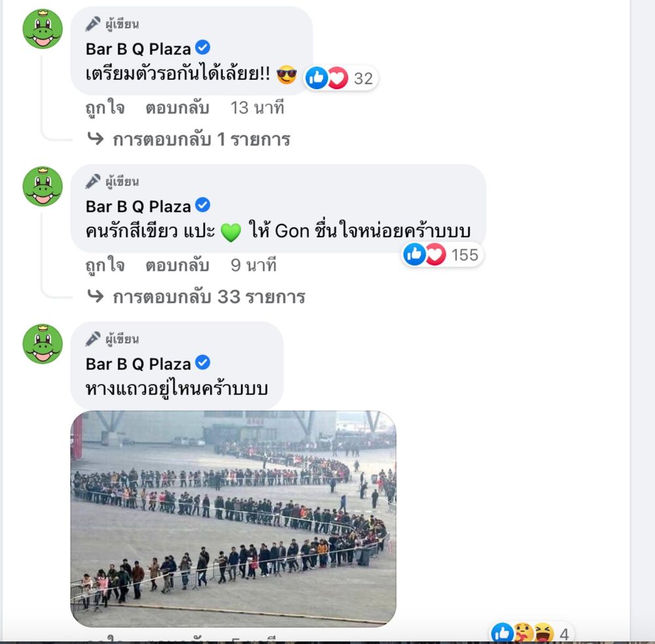Open the 9 นาที timestamp link
The image size is (655, 644).
click(x=253, y=265)
